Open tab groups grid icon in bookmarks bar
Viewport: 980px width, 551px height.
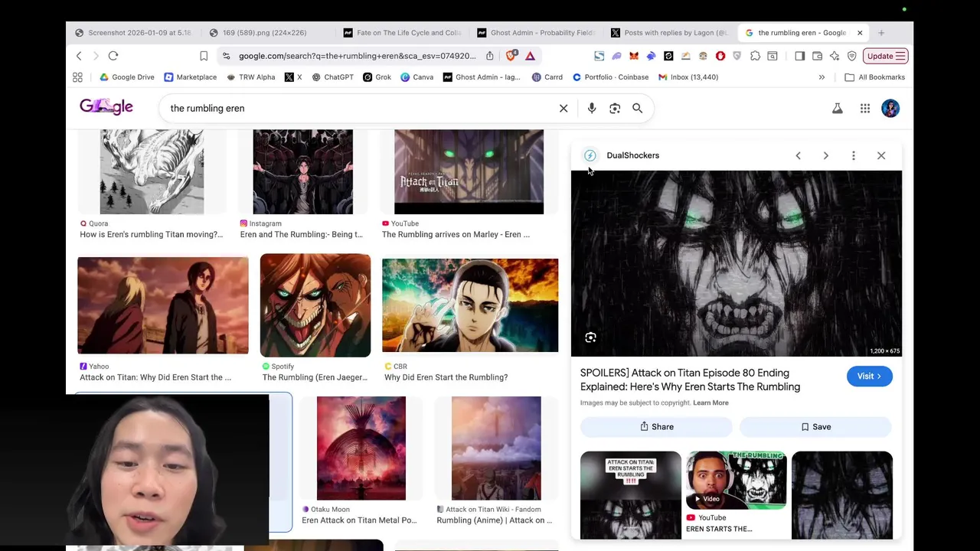coord(77,77)
